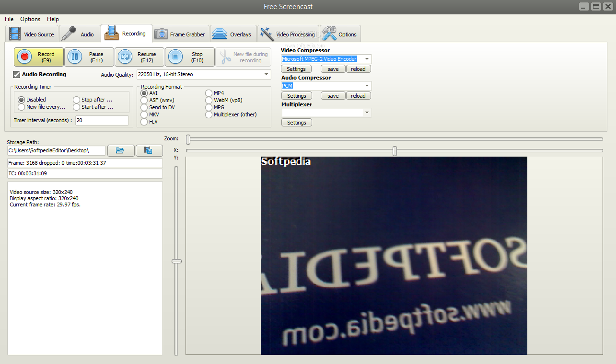
Task: Pause recording with Pause (F11) button
Action: tap(89, 57)
